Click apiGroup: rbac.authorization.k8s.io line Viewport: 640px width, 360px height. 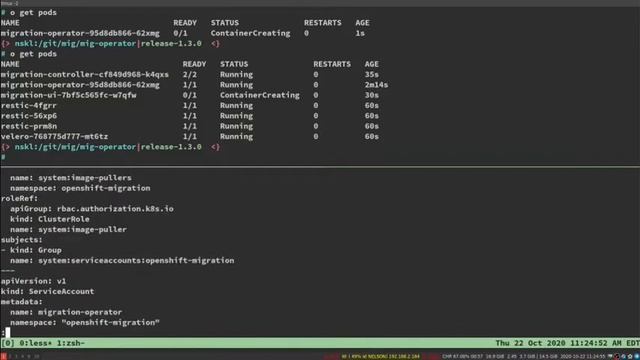(x=92, y=209)
